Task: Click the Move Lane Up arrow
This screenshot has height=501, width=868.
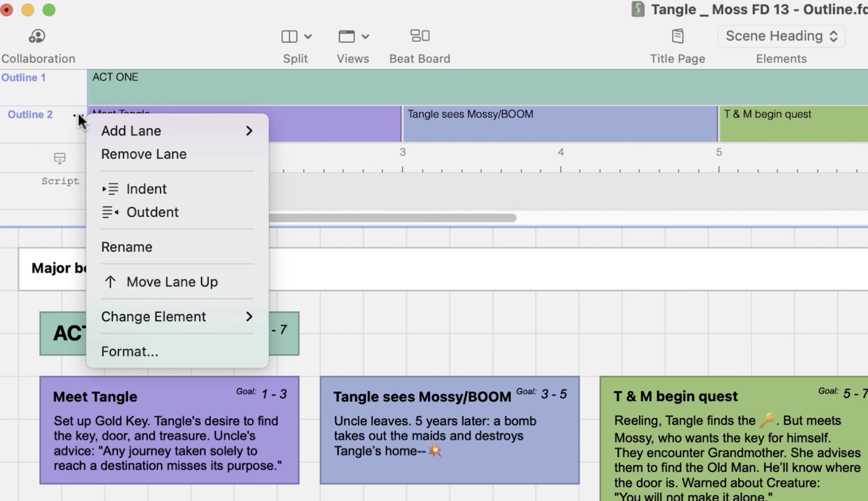Action: click(110, 282)
